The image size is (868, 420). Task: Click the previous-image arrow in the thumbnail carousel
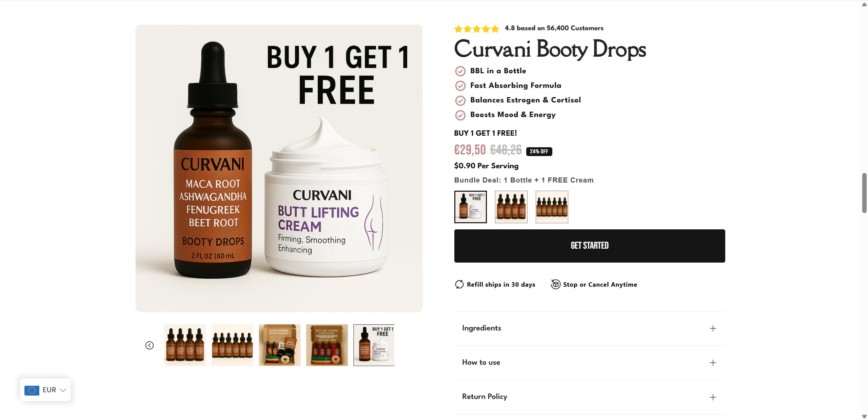150,345
